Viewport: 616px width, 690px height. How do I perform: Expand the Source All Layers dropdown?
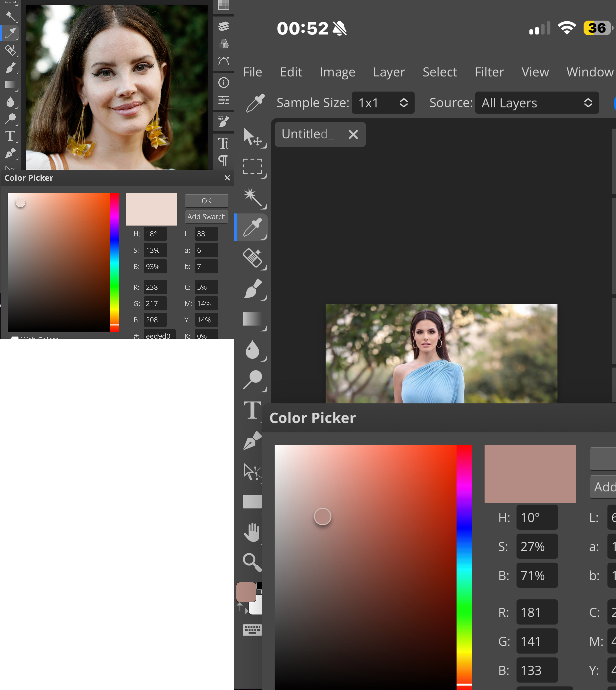click(x=537, y=103)
